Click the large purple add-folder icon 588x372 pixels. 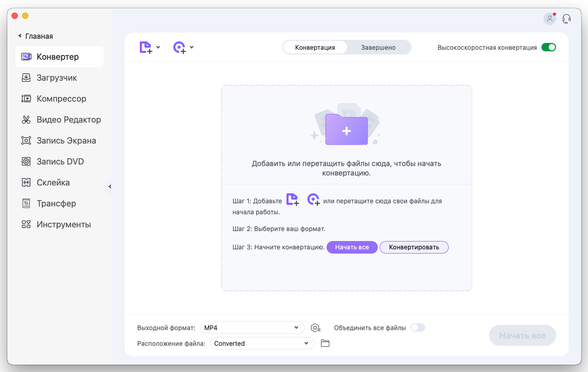(x=346, y=129)
